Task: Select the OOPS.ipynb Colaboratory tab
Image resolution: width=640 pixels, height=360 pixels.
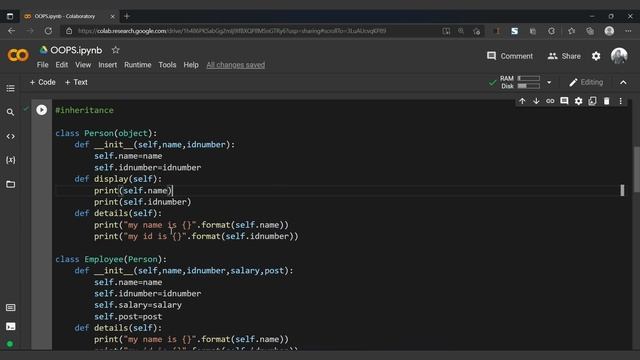Action: (69, 16)
